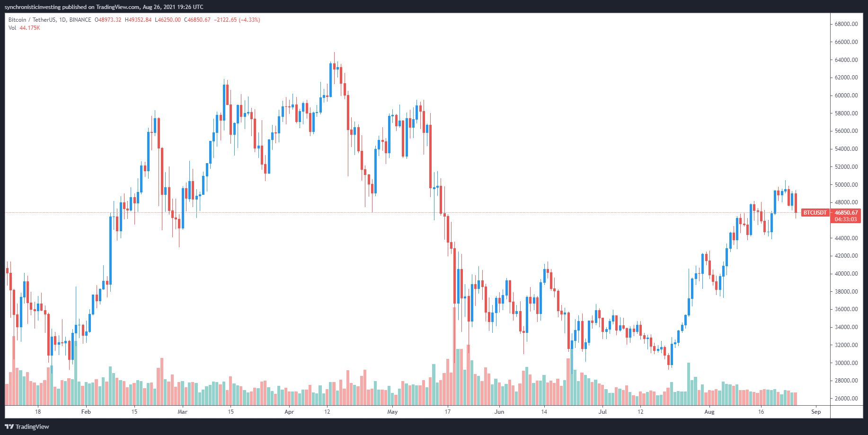The width and height of the screenshot is (868, 435).
Task: Click the Jun label on time axis
Action: (499, 412)
